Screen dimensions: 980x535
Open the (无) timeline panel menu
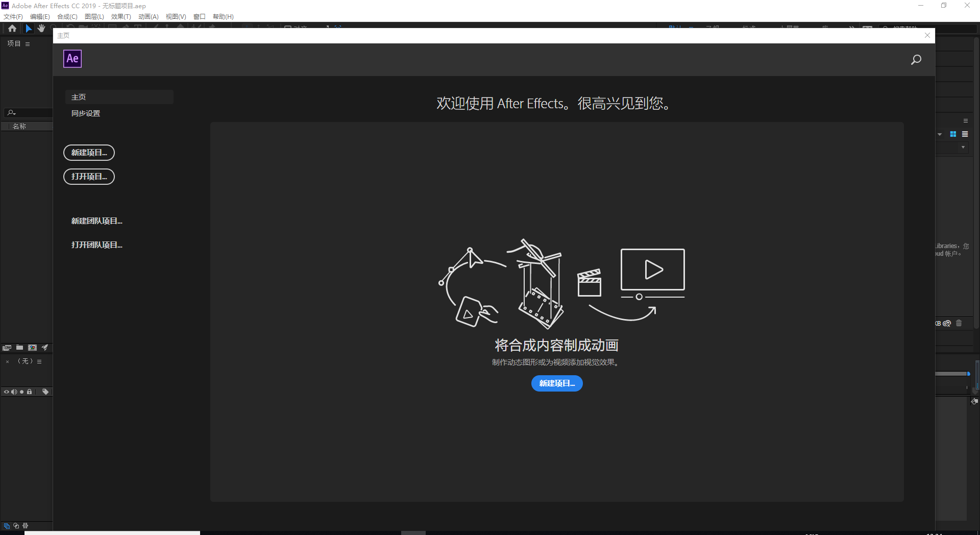tap(39, 361)
